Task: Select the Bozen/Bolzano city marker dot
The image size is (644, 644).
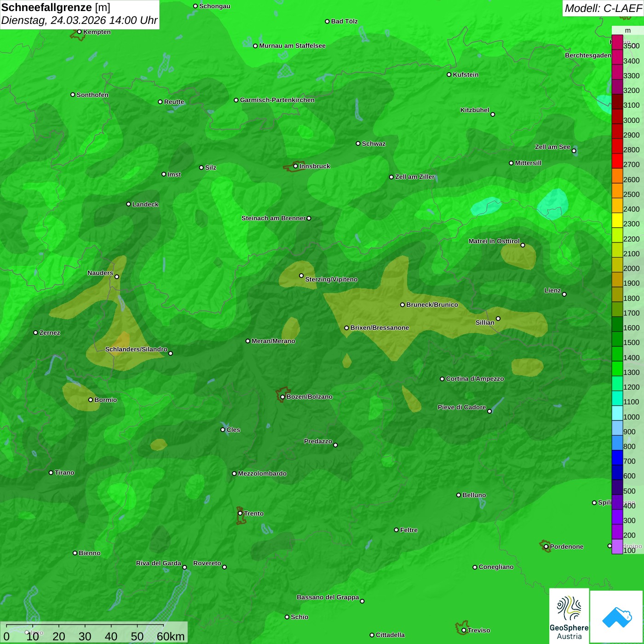Action: (x=283, y=397)
